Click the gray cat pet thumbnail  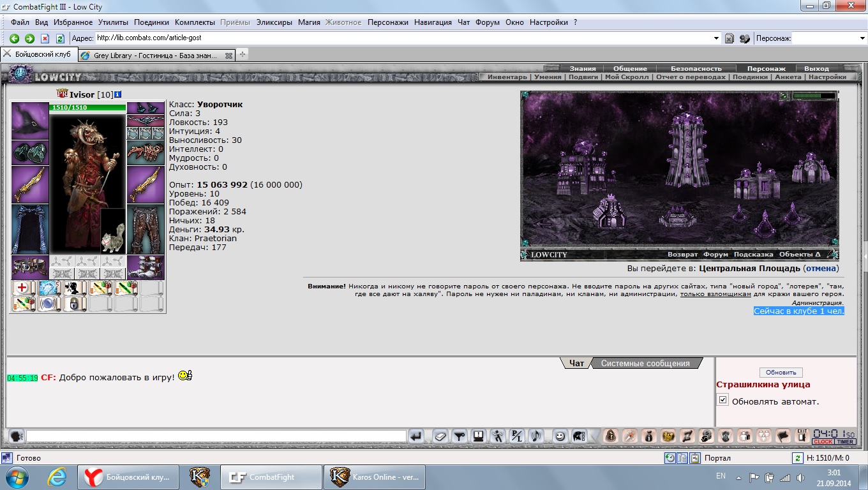(113, 230)
